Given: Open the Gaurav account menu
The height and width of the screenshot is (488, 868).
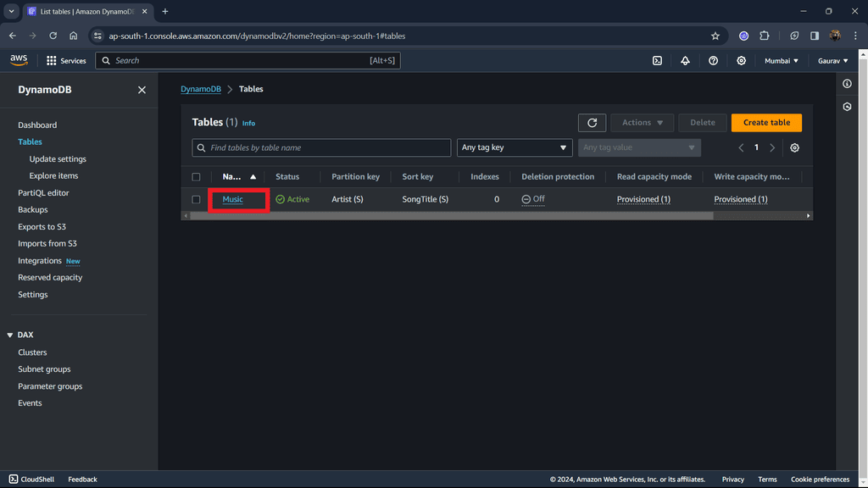Looking at the screenshot, I should point(832,61).
